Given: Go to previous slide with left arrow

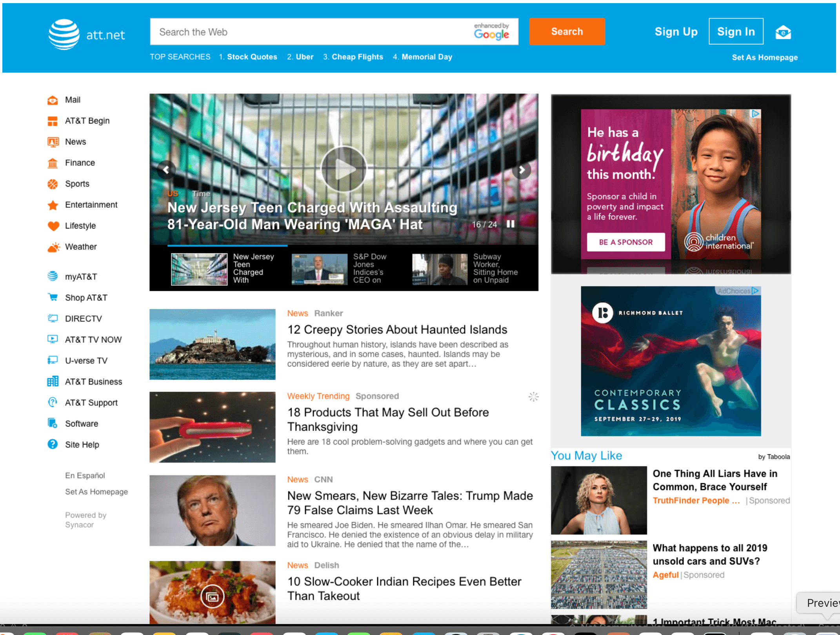Looking at the screenshot, I should point(166,170).
